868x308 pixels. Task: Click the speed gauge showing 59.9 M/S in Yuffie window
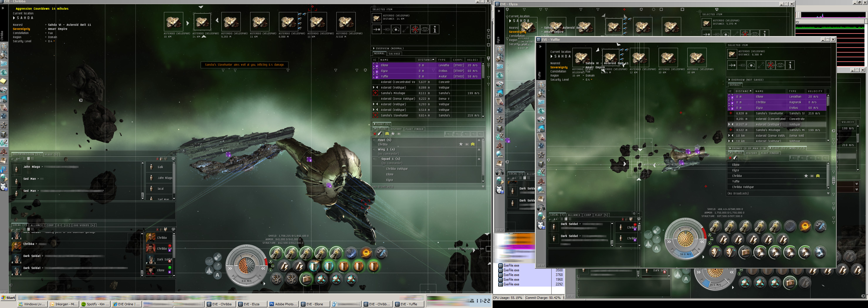(685, 254)
